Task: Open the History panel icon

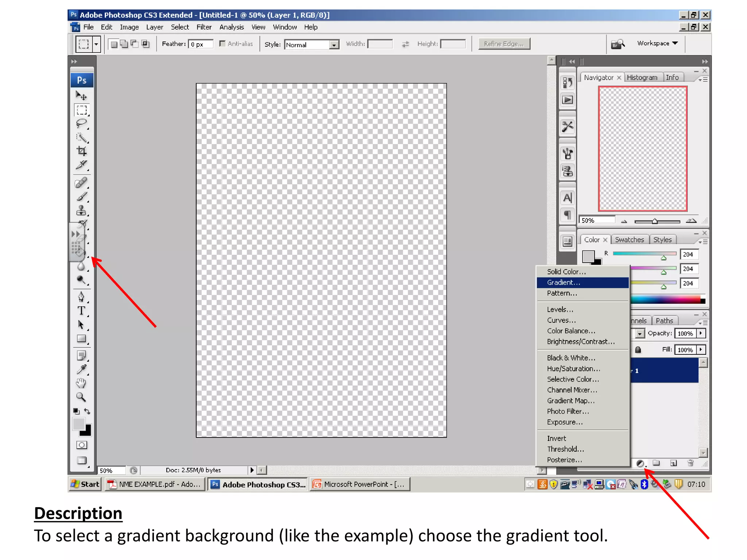Action: tap(568, 83)
